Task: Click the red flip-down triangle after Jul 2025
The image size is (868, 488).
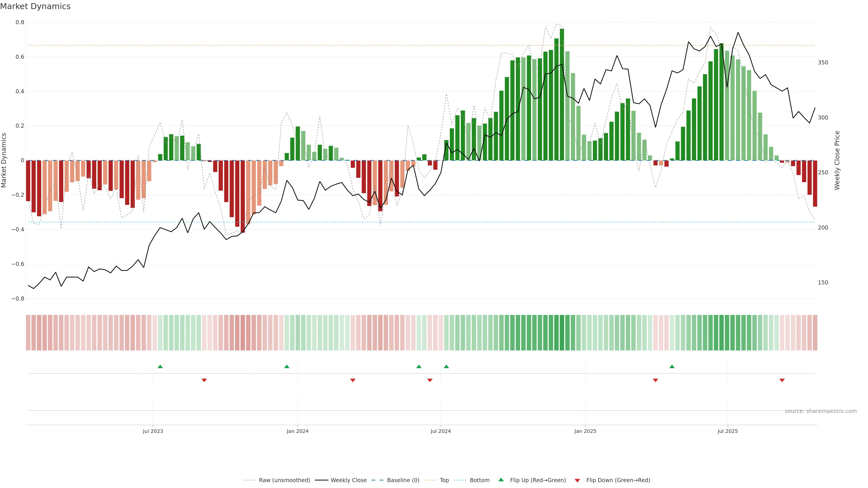Action: coord(782,380)
